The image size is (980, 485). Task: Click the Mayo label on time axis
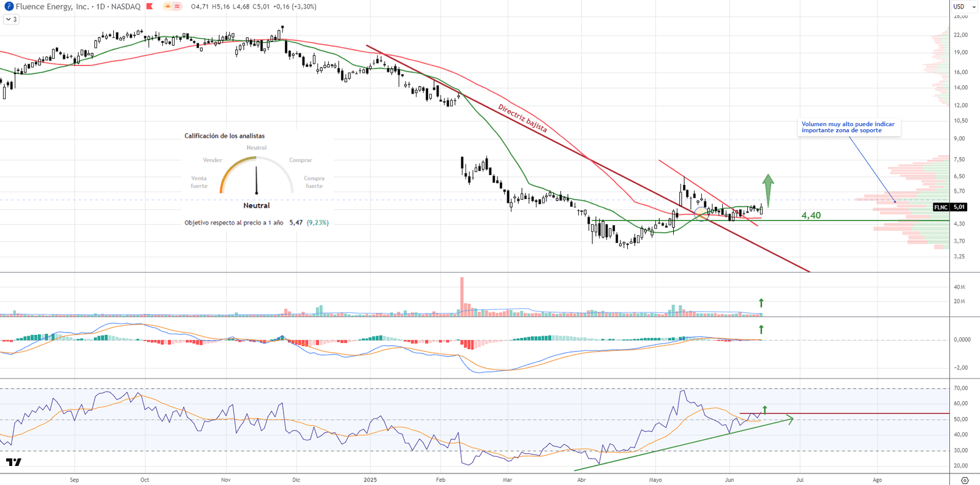point(655,480)
